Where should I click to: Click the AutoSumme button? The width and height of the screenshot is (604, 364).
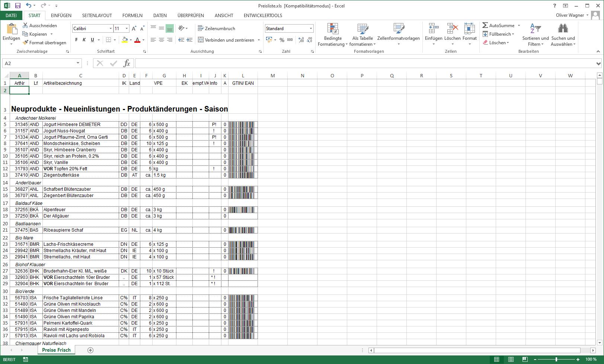[x=498, y=25]
